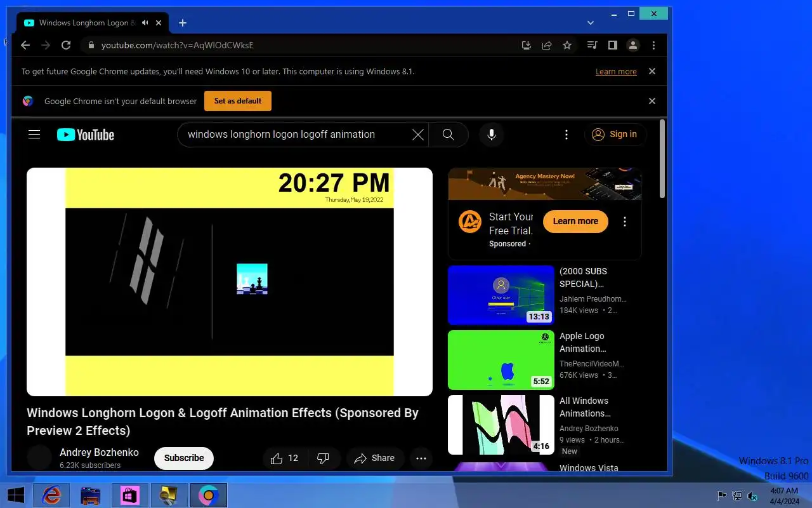Subscribe to Andrey Bozhenko
The height and width of the screenshot is (508, 812).
point(184,458)
